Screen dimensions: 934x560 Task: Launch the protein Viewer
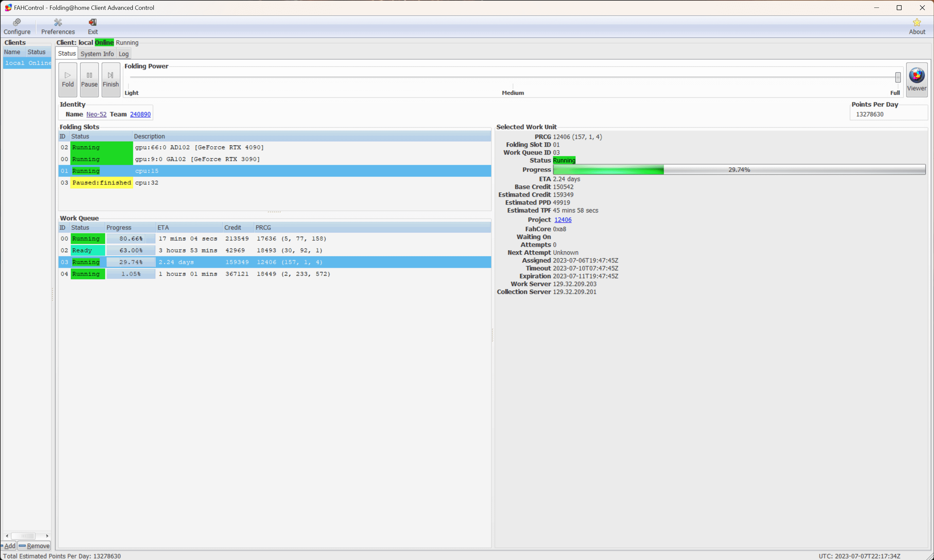(917, 80)
